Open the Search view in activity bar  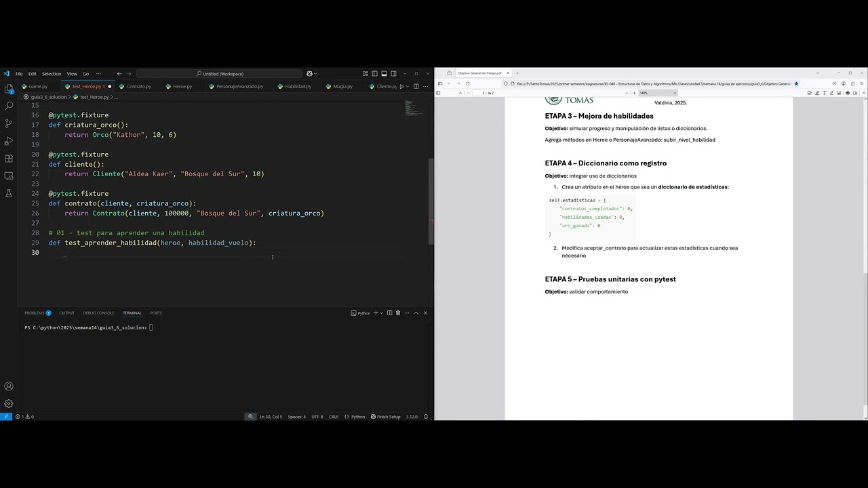pyautogui.click(x=9, y=106)
